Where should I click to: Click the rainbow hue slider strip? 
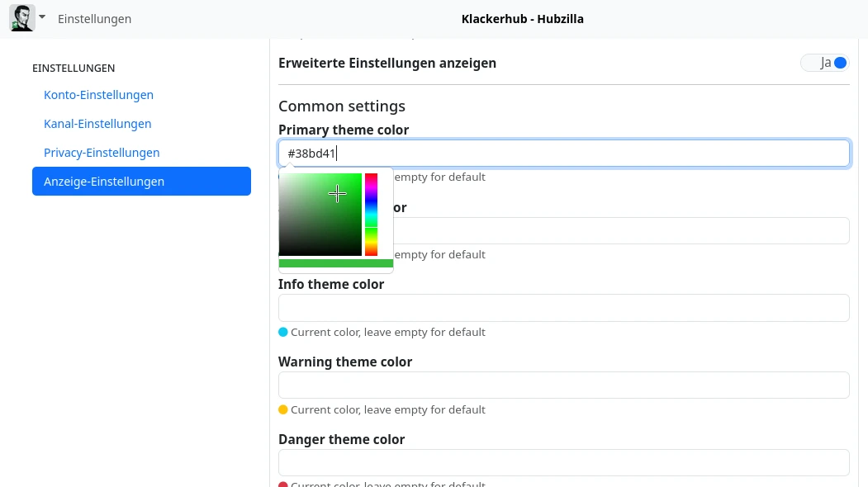coord(372,214)
